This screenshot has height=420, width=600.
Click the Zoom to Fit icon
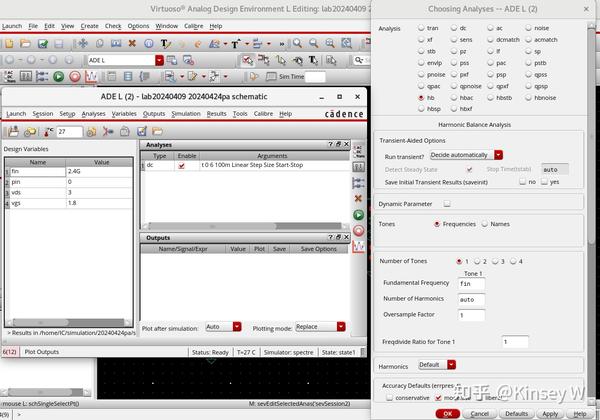pyautogui.click(x=346, y=43)
